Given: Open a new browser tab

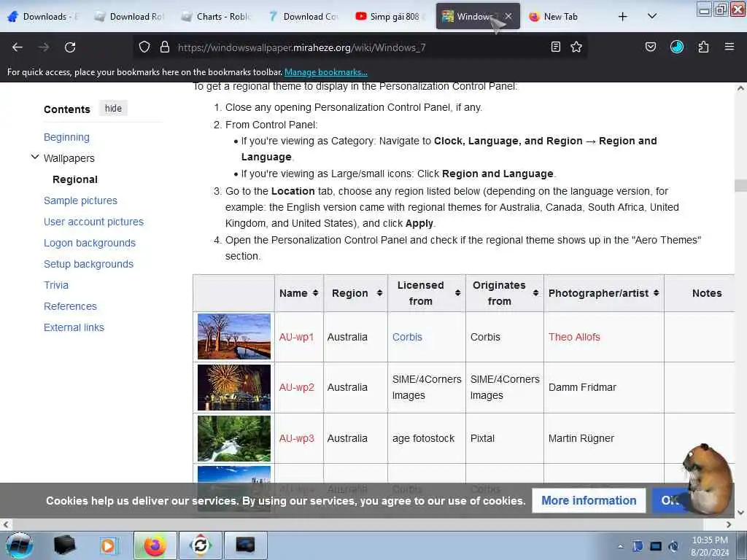Looking at the screenshot, I should 623,17.
